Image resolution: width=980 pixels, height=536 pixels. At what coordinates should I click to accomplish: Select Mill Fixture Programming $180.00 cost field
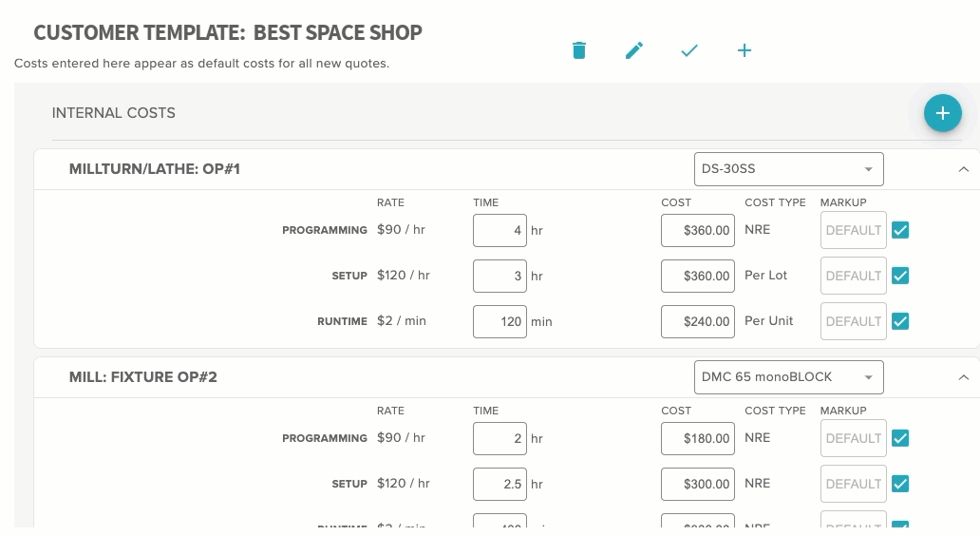698,438
